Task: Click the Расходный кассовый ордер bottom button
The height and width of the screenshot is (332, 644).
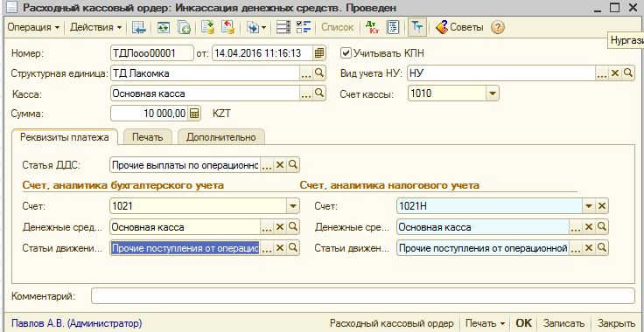Action: click(392, 323)
